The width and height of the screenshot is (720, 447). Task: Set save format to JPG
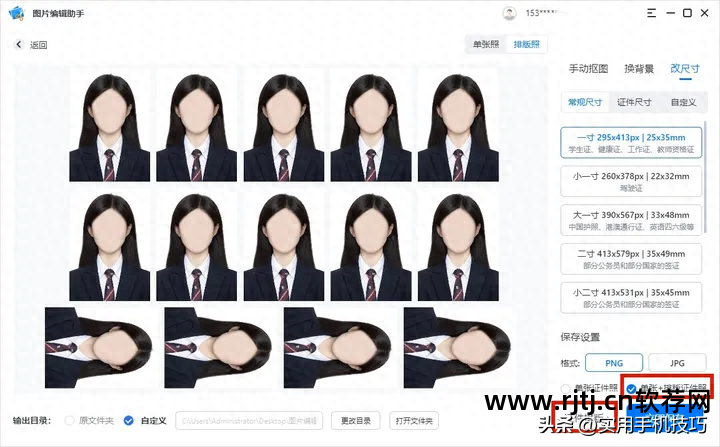(677, 363)
